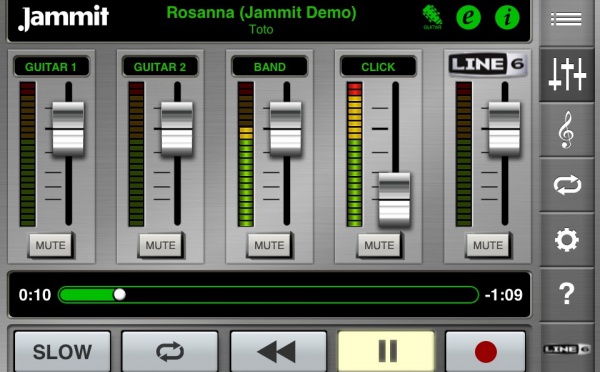Tap the green 'e' circle icon
Image resolution: width=600 pixels, height=372 pixels.
[468, 17]
